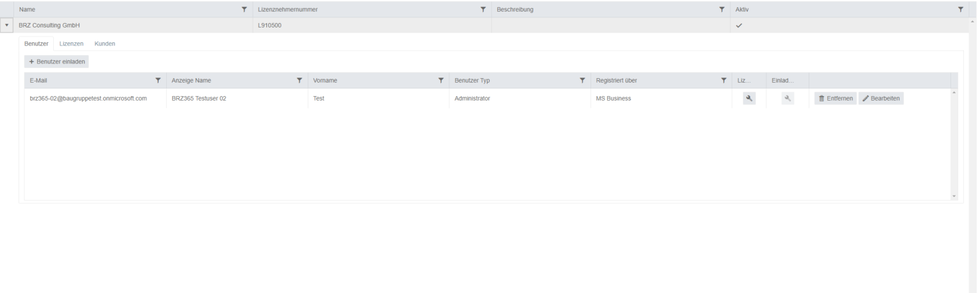Switch to the Lizenzen tab
Image resolution: width=980 pixels, height=293 pixels.
pos(71,44)
